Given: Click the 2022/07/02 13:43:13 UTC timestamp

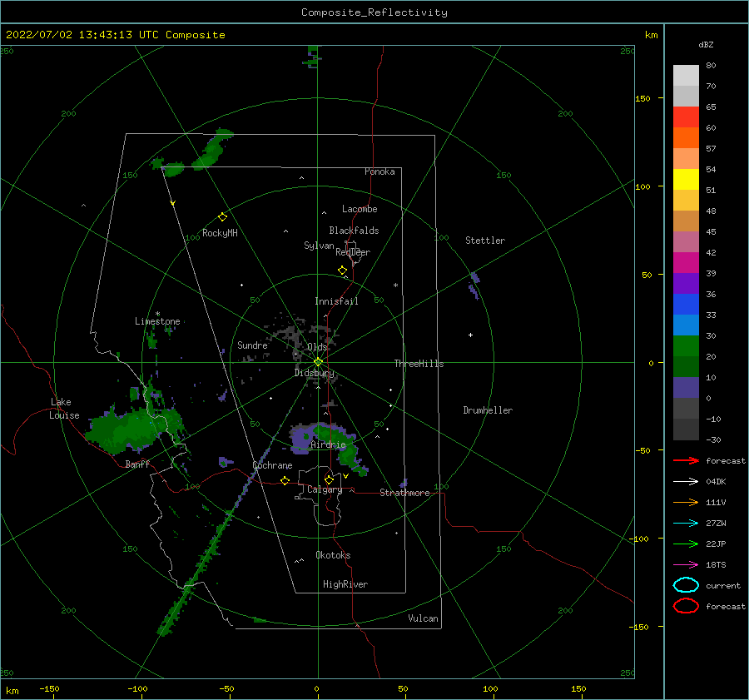Looking at the screenshot, I should (116, 35).
